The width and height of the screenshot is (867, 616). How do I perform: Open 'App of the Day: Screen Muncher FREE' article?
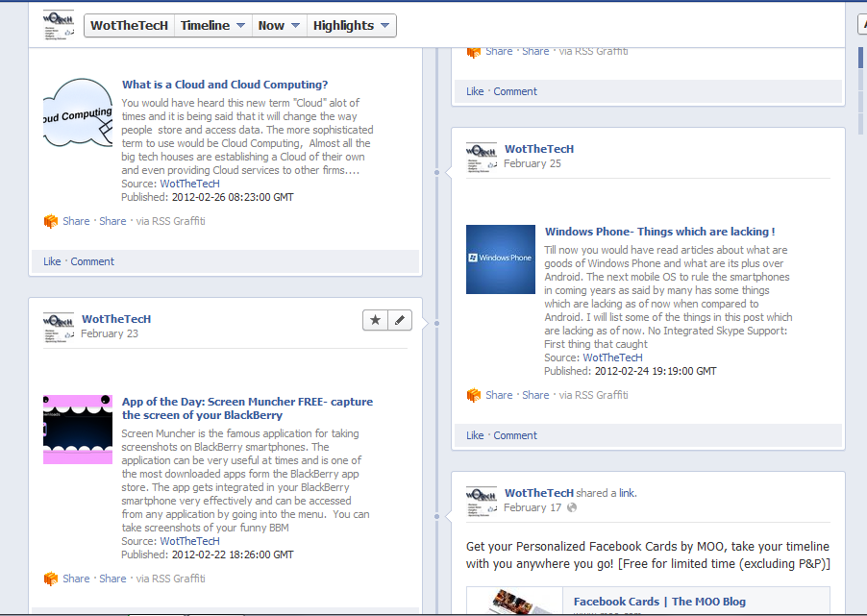click(247, 408)
